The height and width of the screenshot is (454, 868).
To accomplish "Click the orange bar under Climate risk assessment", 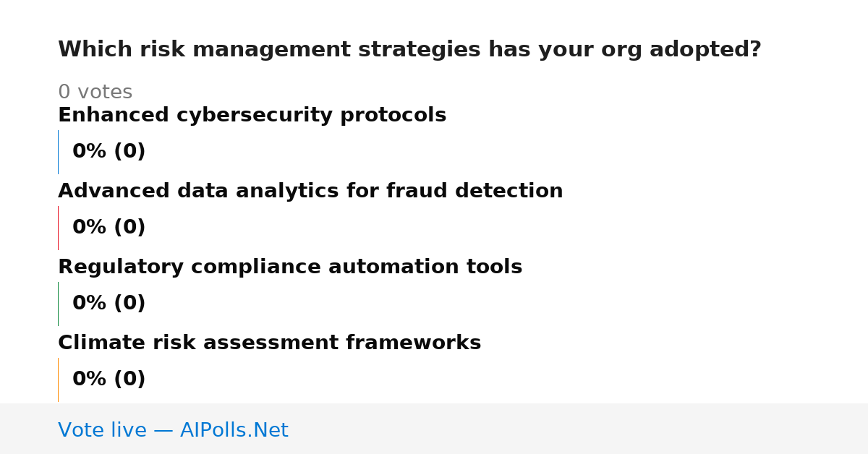I will 58,380.
